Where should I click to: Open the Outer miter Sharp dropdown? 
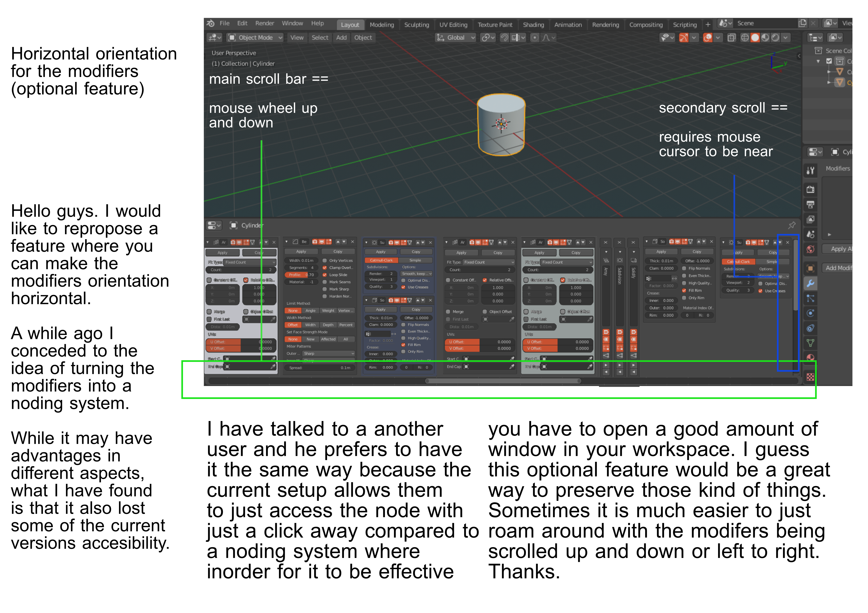click(329, 354)
